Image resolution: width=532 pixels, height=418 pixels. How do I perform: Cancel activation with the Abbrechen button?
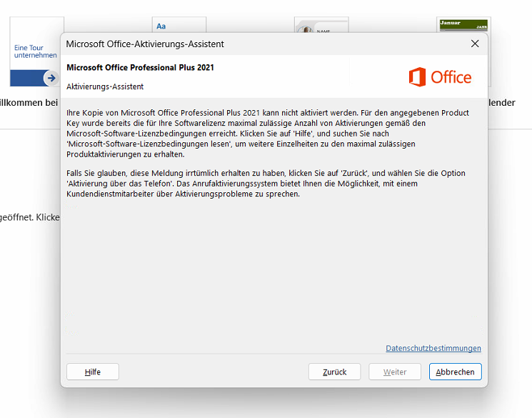click(x=455, y=372)
